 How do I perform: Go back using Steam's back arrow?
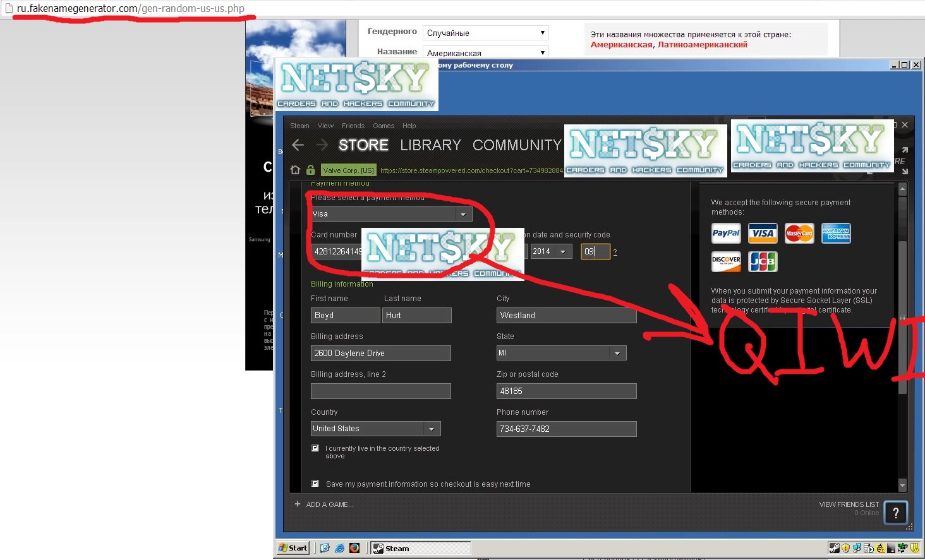click(298, 145)
